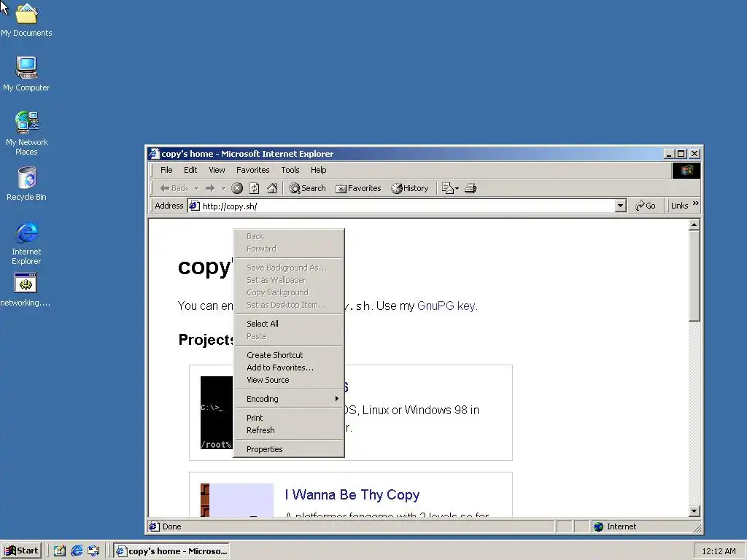747x560 pixels.
Task: Expand the Encoding submenu
Action: point(289,399)
